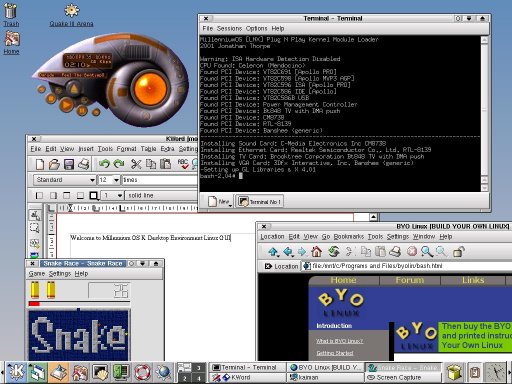
Task: Open Sessions menu in Terminal
Action: pos(229,28)
